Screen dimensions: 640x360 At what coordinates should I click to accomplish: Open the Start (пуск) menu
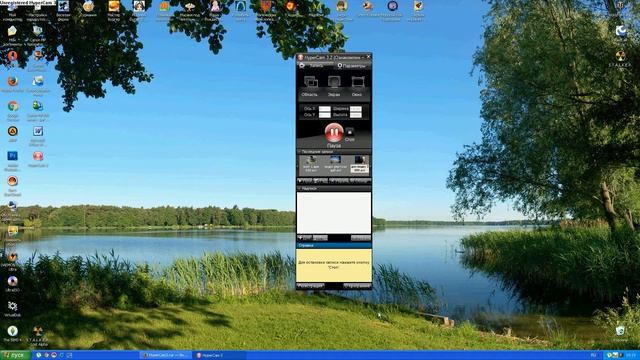15,355
